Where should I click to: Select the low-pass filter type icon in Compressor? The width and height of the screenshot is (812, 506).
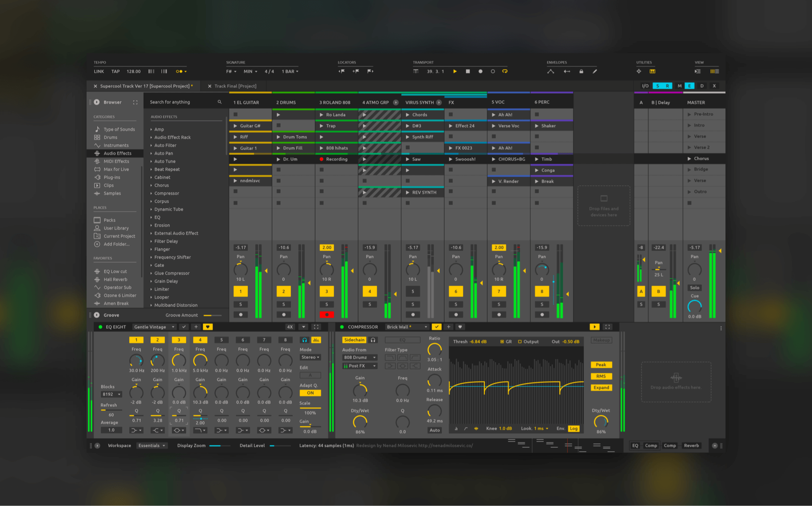click(391, 357)
